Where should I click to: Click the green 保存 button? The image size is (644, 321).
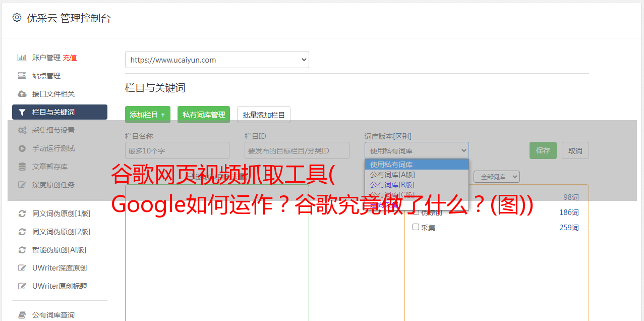(543, 150)
